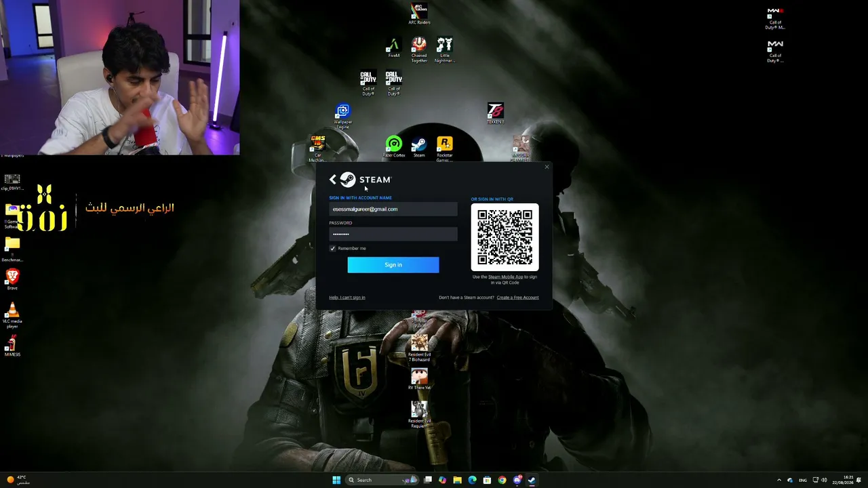Click the account name field in Steam
The width and height of the screenshot is (868, 488).
coord(393,209)
